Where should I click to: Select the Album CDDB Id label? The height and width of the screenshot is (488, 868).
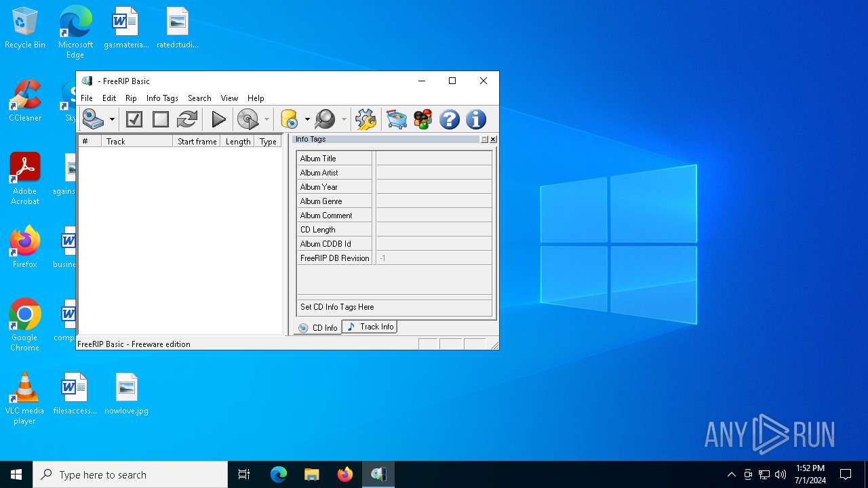pyautogui.click(x=325, y=244)
